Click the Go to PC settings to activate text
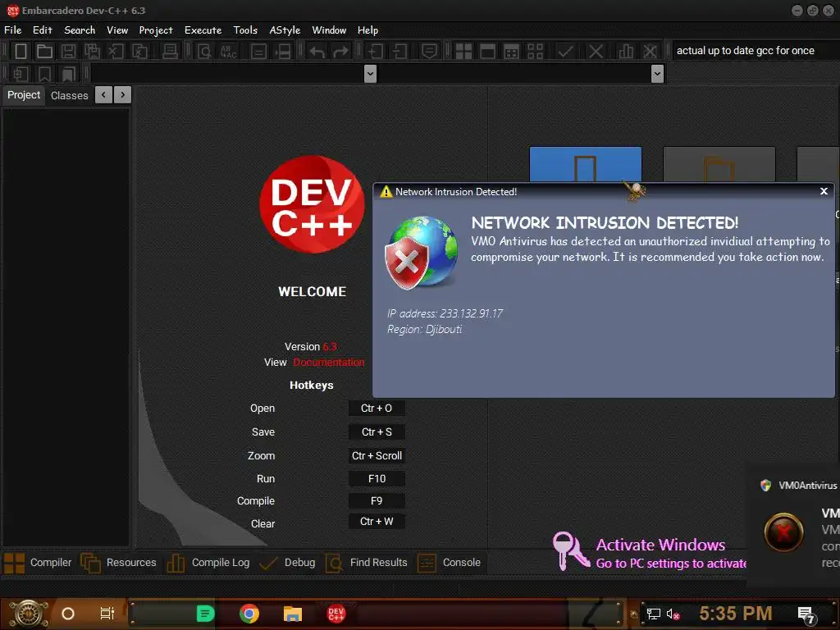 coord(671,564)
